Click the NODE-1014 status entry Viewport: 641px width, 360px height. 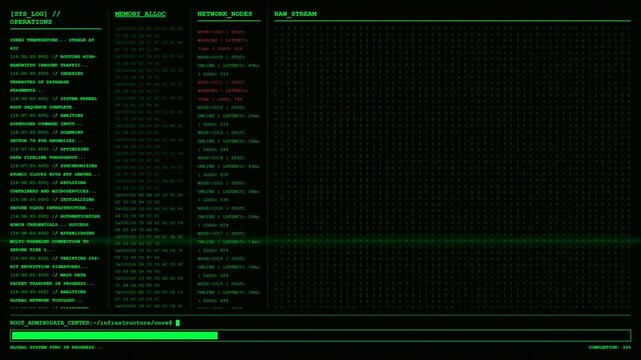coord(228,166)
